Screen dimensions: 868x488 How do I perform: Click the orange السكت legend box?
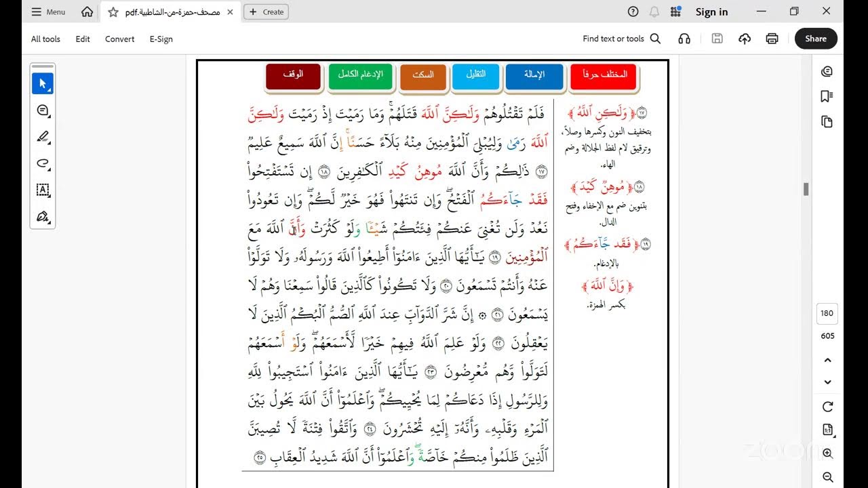[x=423, y=77]
